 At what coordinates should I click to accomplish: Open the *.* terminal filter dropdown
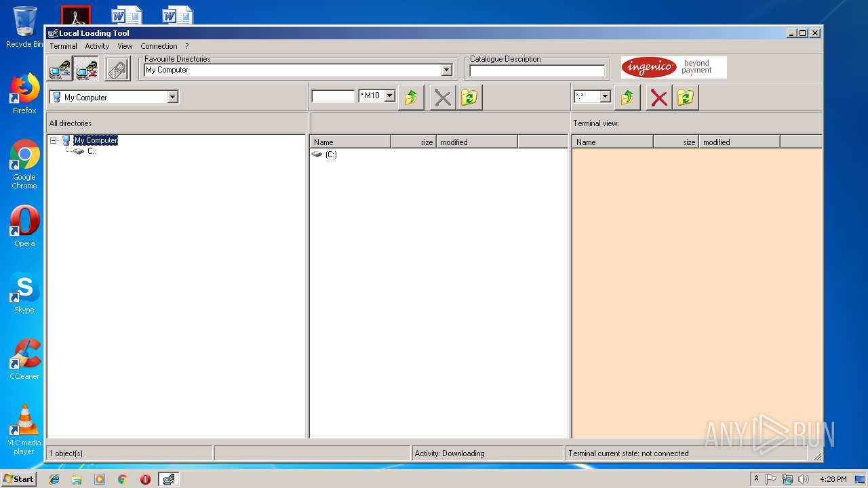click(x=605, y=96)
